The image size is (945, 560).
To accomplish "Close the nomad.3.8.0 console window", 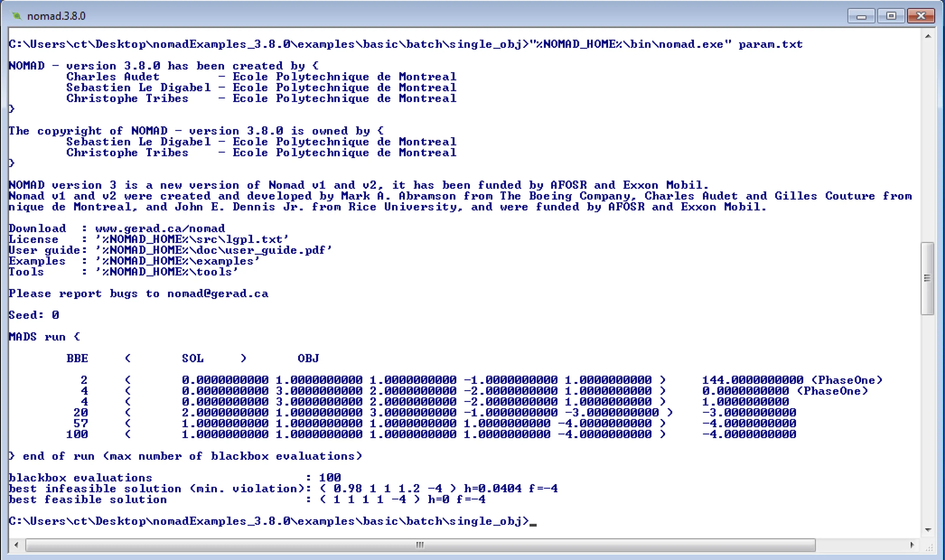I will click(920, 16).
